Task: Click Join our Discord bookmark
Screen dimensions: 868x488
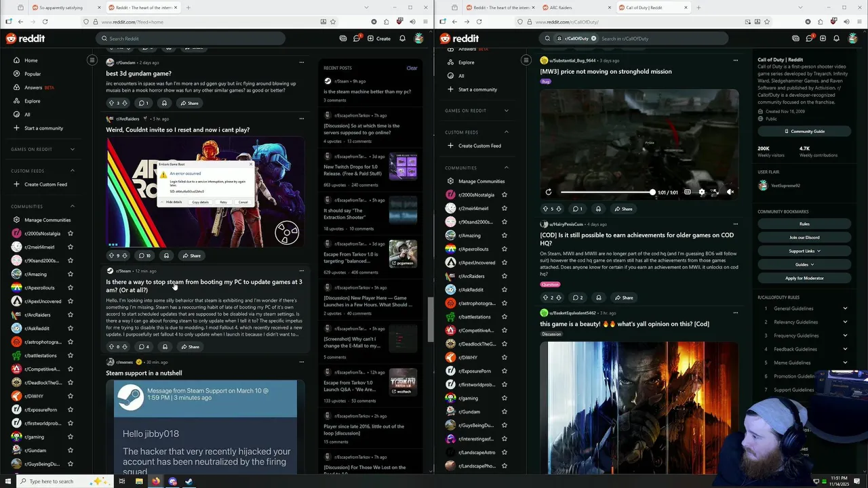Action: point(804,237)
